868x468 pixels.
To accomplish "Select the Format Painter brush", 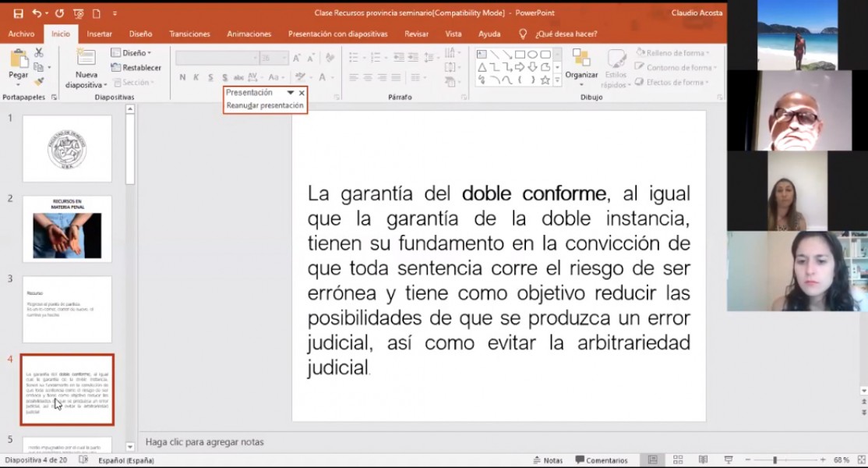I will pyautogui.click(x=39, y=82).
